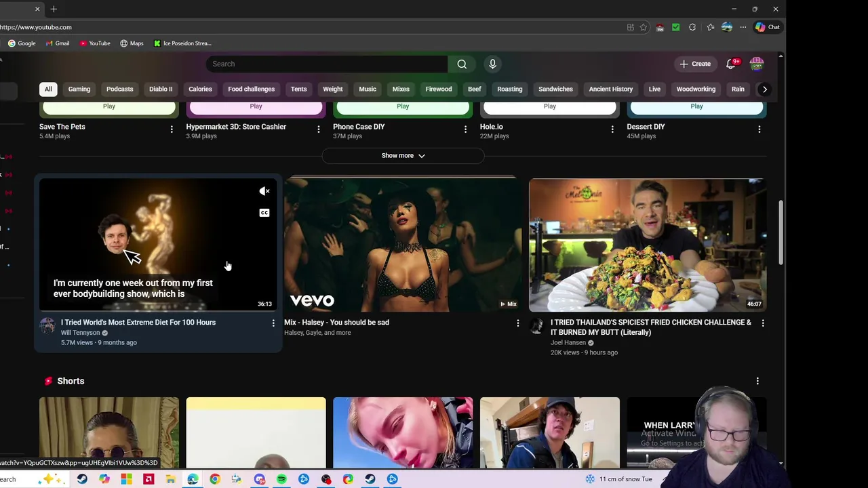Open Halsey You should be sad thumbnail
The width and height of the screenshot is (868, 488).
tap(403, 245)
